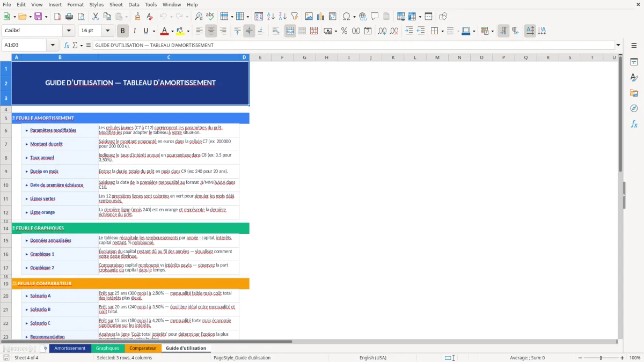Open the font color dropdown arrow

point(172,31)
